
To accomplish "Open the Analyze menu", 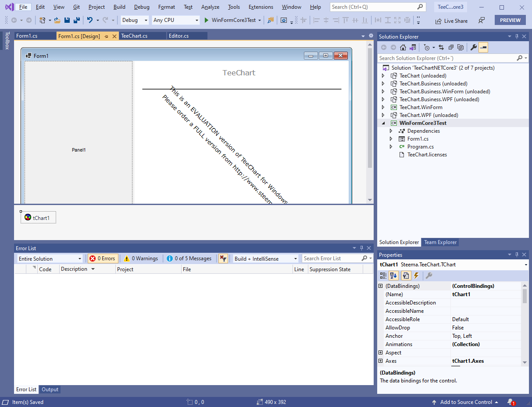I will pos(210,7).
